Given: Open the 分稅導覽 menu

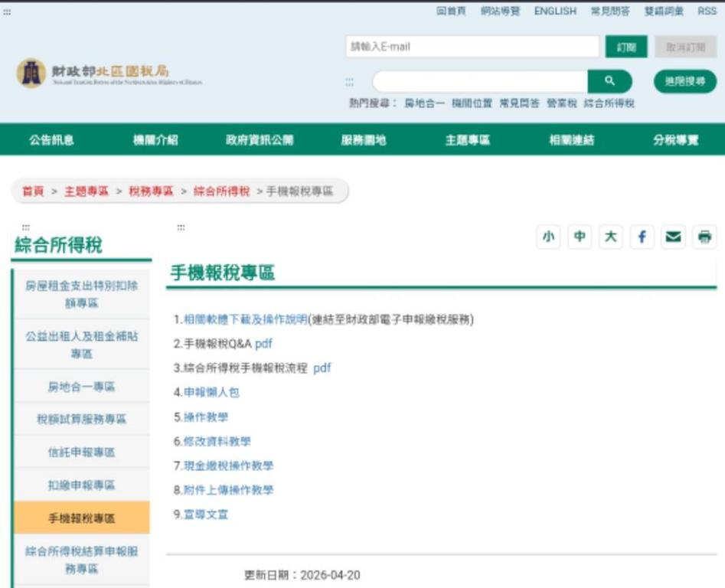Looking at the screenshot, I should (675, 140).
